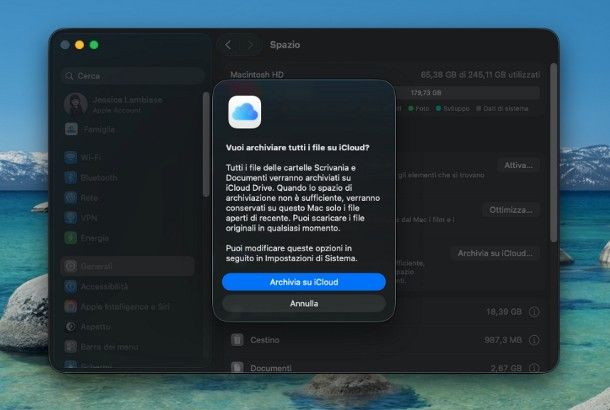The width and height of the screenshot is (610, 410).
Task: Go forward with the right chevron arrow
Action: pyautogui.click(x=250, y=45)
